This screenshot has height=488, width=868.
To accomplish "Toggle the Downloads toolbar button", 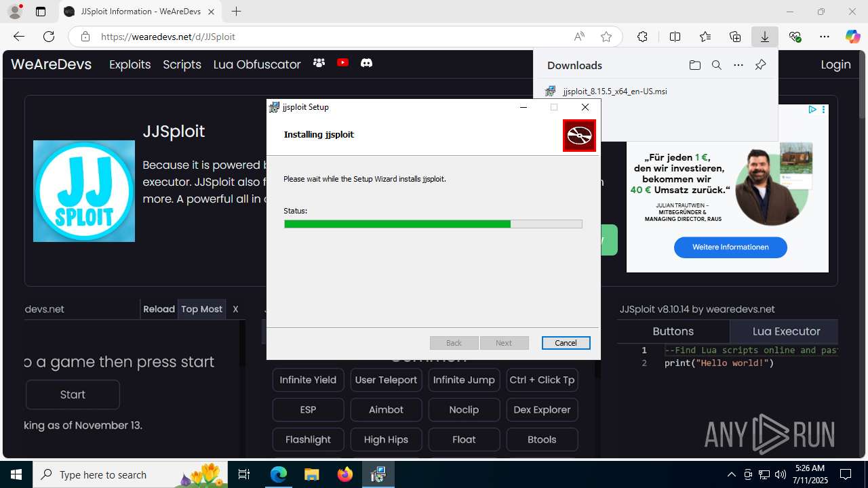I will coord(764,37).
